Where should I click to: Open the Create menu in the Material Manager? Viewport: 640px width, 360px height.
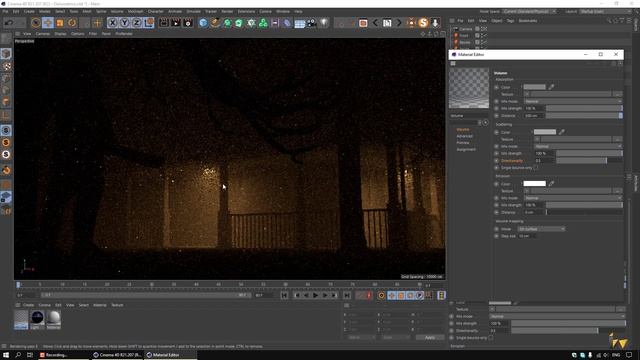[28, 305]
